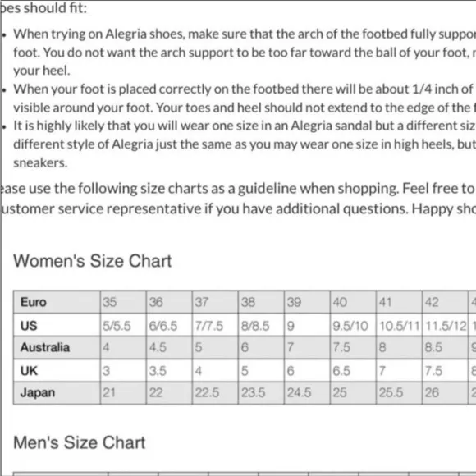Click US size 10.5/11 cell

pyautogui.click(x=399, y=325)
